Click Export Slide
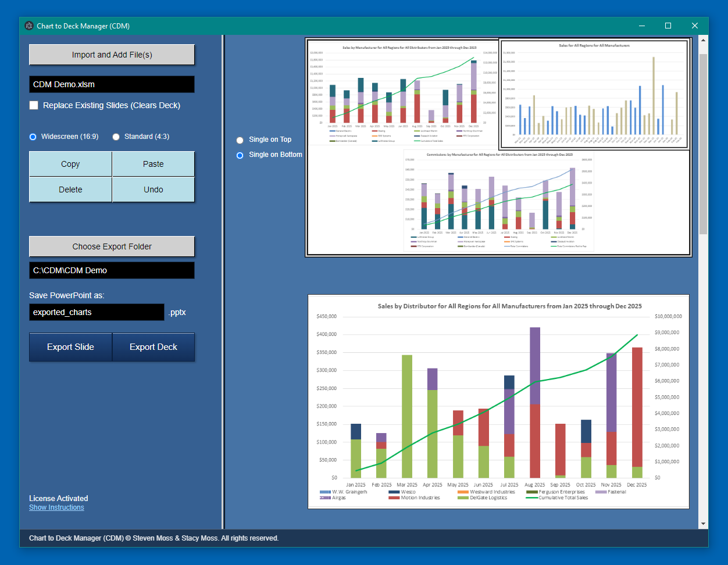Viewport: 728px width, 565px height. (x=70, y=347)
